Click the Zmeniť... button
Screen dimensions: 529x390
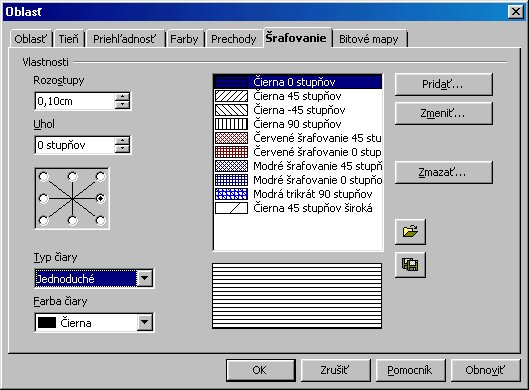(x=443, y=113)
